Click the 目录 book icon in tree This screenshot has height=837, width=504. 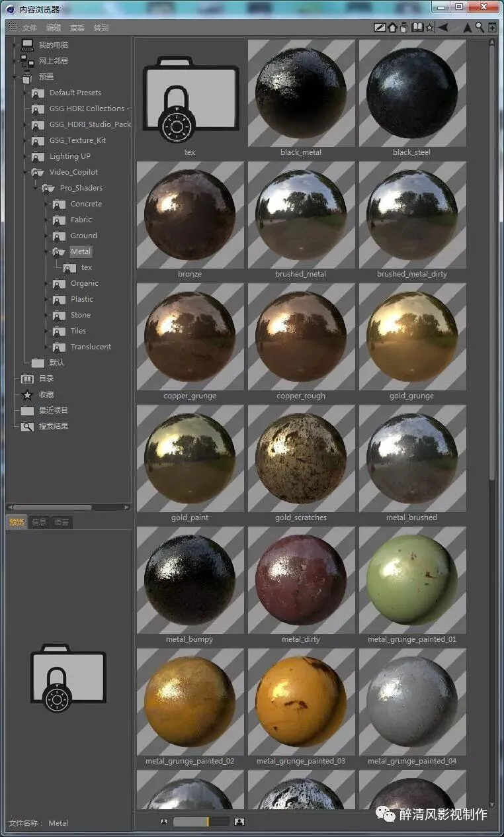point(27,378)
